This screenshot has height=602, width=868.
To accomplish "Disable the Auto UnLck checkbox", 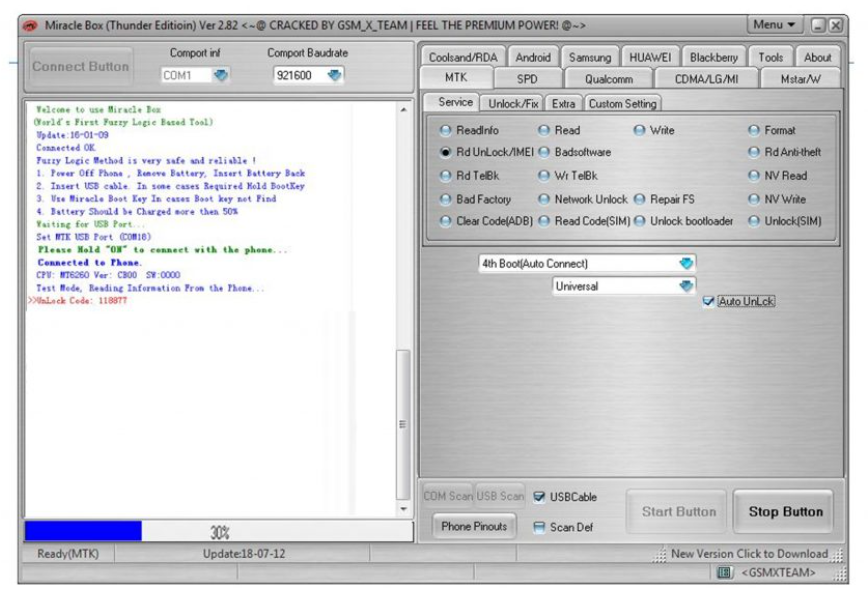I will [709, 301].
